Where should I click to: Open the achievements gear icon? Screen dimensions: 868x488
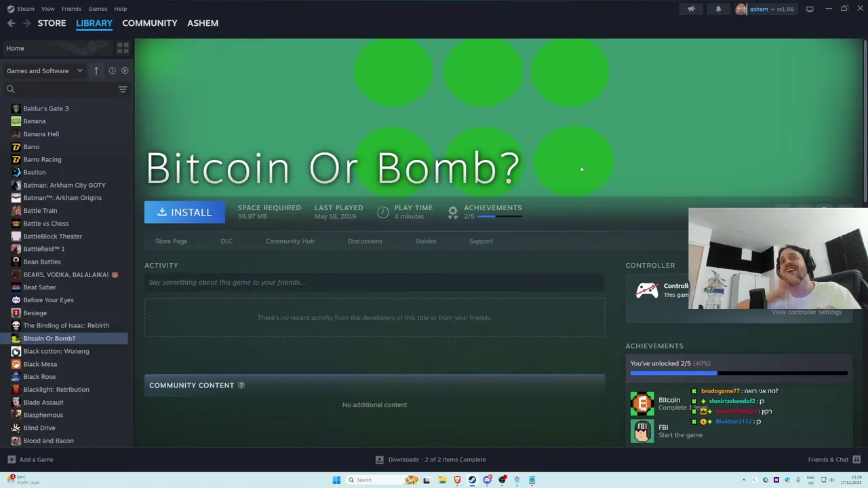point(453,212)
